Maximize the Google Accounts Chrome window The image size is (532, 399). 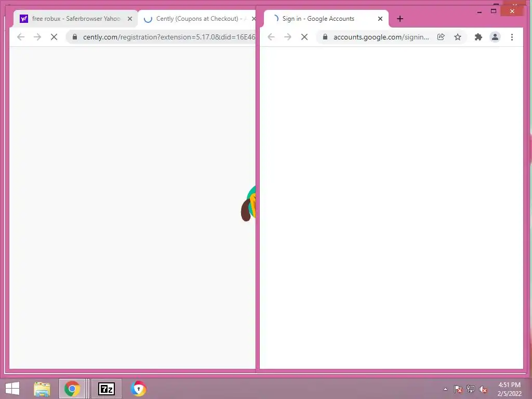[494, 11]
